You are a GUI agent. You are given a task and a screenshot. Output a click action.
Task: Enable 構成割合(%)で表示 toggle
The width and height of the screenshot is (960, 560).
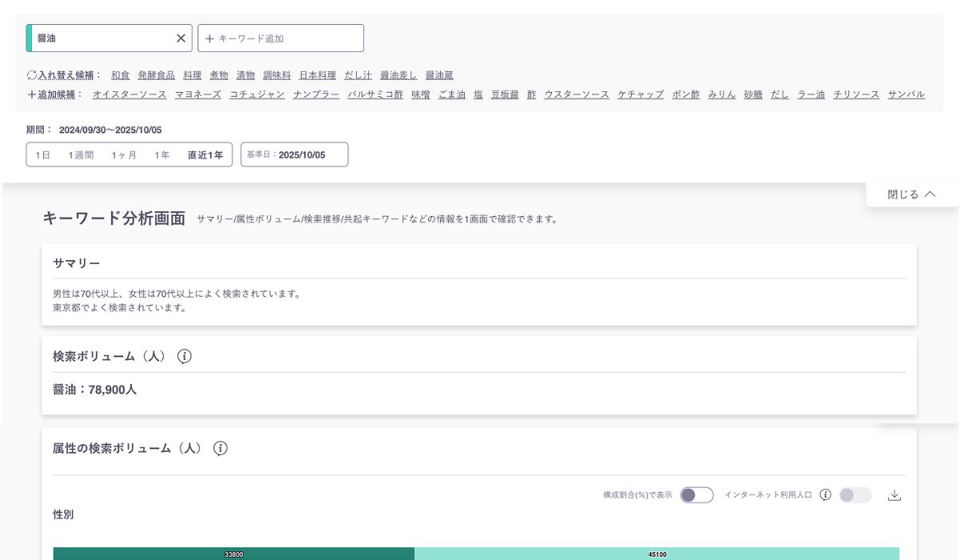[x=696, y=495]
